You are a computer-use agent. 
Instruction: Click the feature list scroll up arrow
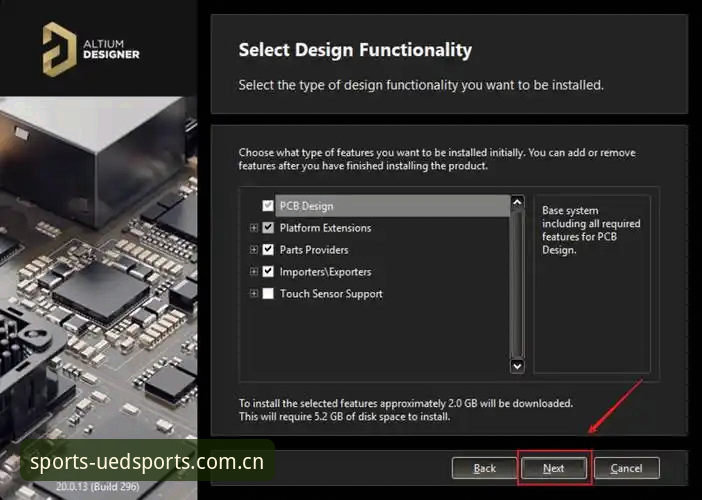pyautogui.click(x=517, y=202)
